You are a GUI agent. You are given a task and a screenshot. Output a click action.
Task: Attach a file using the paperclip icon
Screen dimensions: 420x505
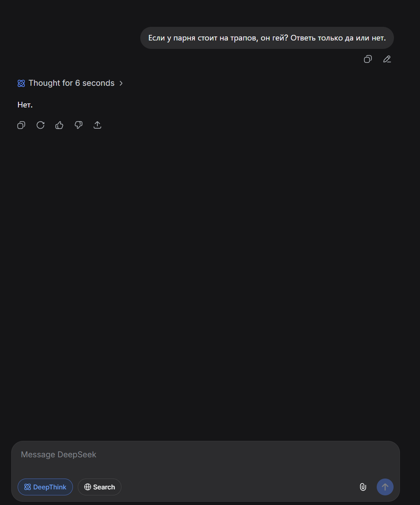(x=363, y=487)
